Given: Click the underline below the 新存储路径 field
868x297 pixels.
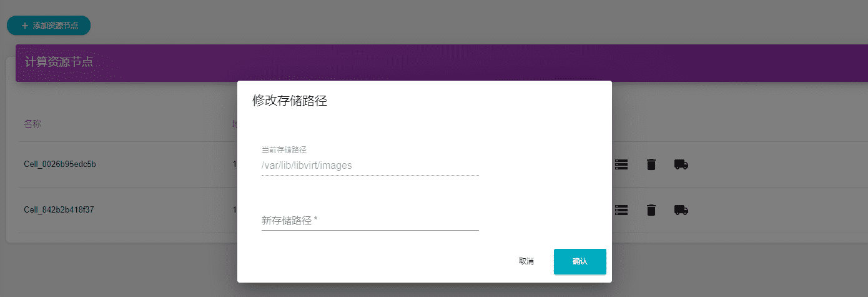Looking at the screenshot, I should [370, 230].
